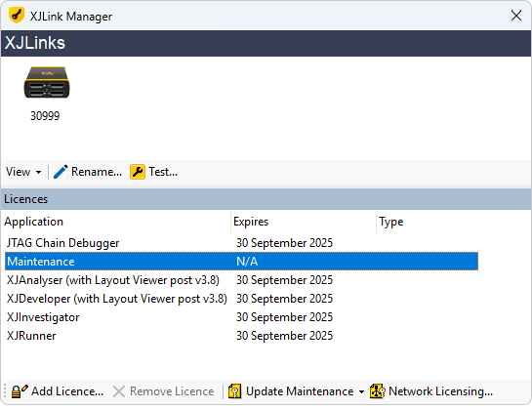Click the grey X Remove Licence icon
This screenshot has height=410, width=532.
click(119, 391)
